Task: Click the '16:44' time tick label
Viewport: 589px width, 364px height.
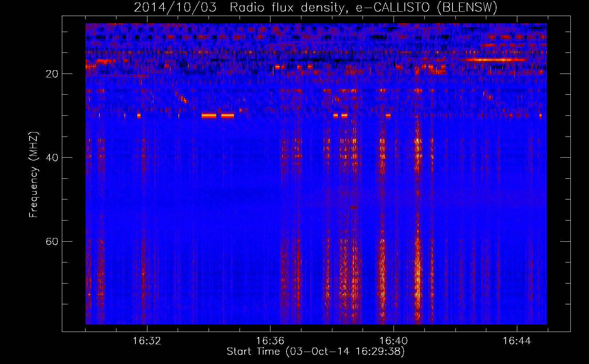Action: [517, 341]
